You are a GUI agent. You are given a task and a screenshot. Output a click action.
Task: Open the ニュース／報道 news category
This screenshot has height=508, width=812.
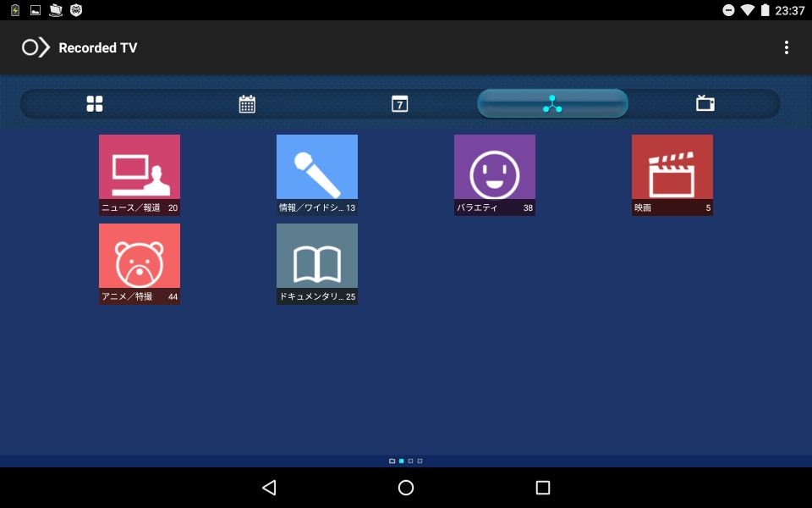(140, 174)
